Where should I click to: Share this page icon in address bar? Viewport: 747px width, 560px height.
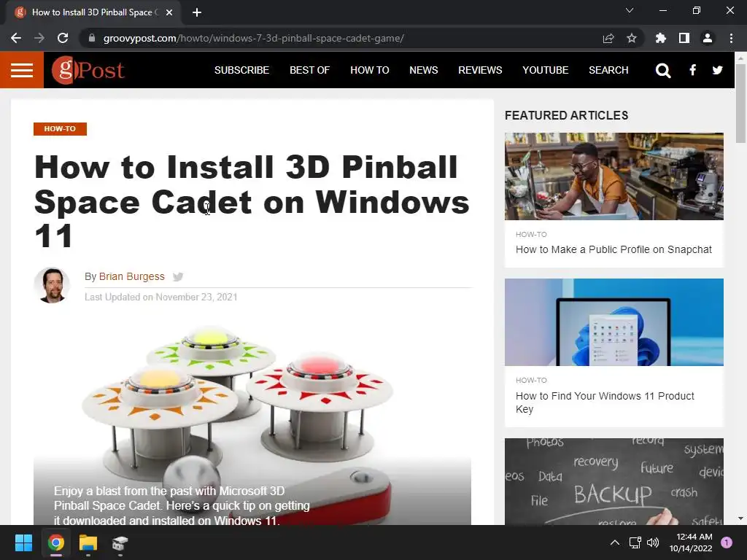pyautogui.click(x=608, y=38)
